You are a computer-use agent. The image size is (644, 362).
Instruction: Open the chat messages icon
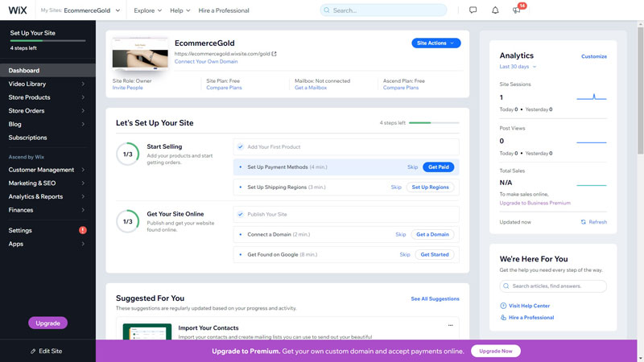point(473,10)
